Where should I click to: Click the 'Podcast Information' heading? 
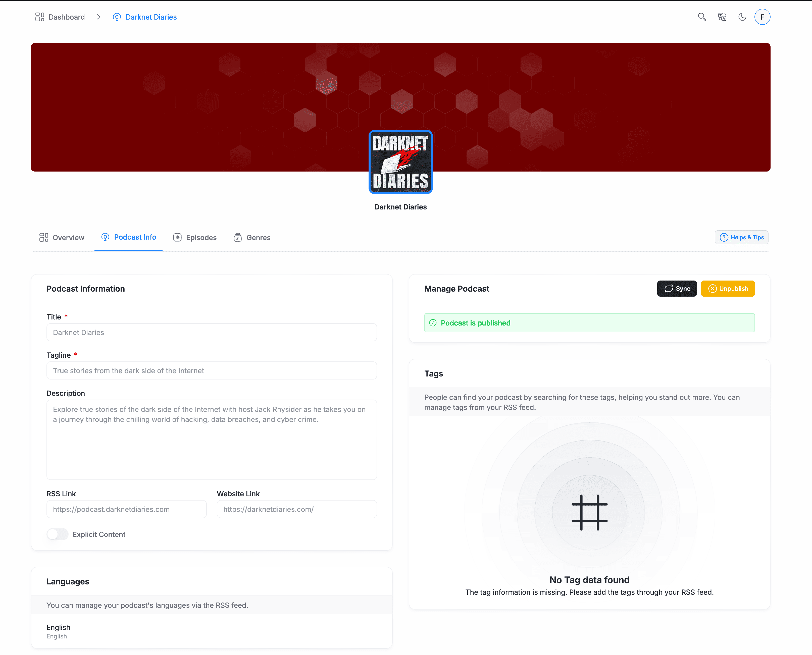pyautogui.click(x=86, y=289)
